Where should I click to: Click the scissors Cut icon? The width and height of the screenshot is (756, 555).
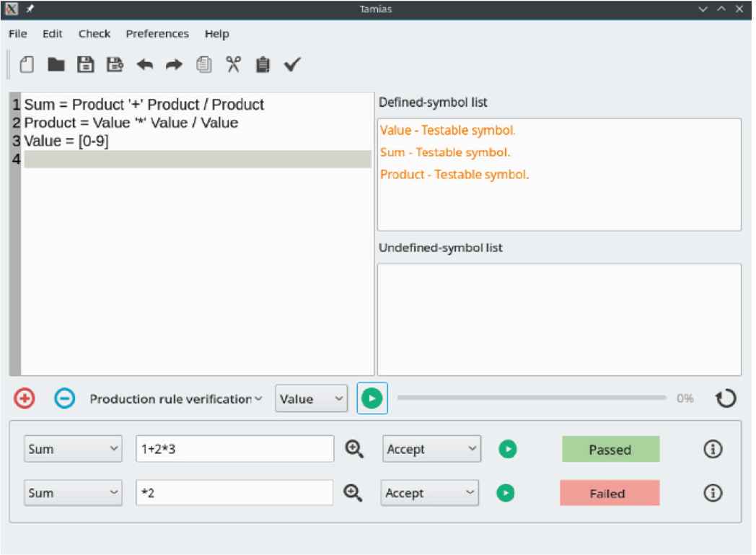[x=232, y=65]
